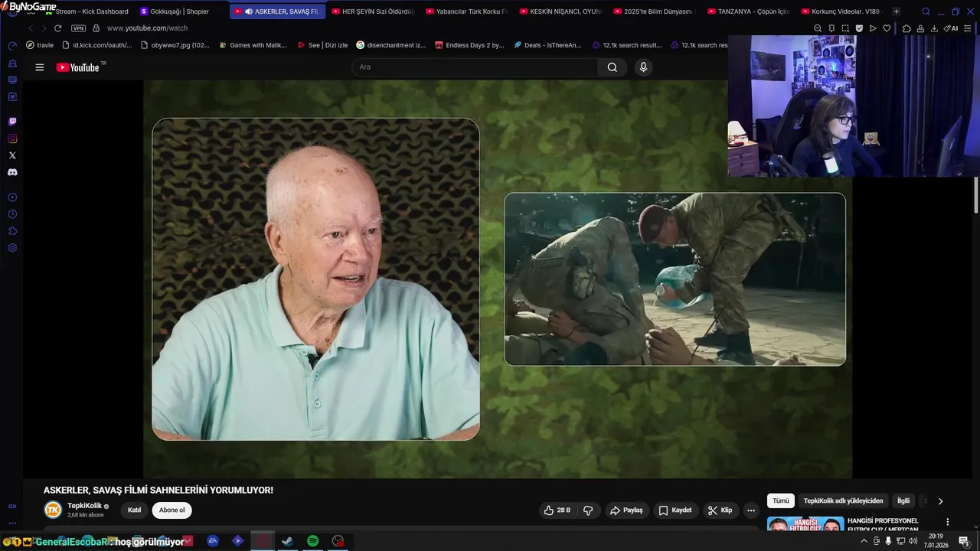Select the TepkiKolik adlı yükleyiciden chip
This screenshot has height=551, width=980.
point(843,500)
